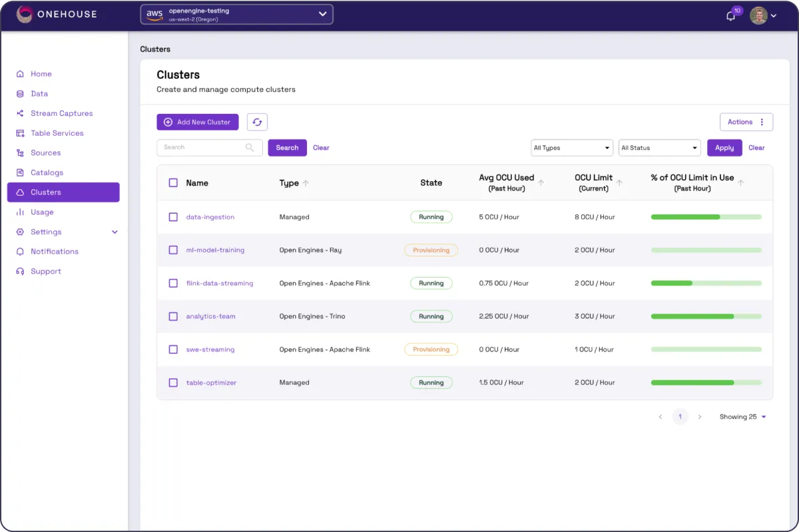Viewport: 799px width, 532px height.
Task: Click "Open Engines - Trino" type cell
Action: tap(312, 316)
